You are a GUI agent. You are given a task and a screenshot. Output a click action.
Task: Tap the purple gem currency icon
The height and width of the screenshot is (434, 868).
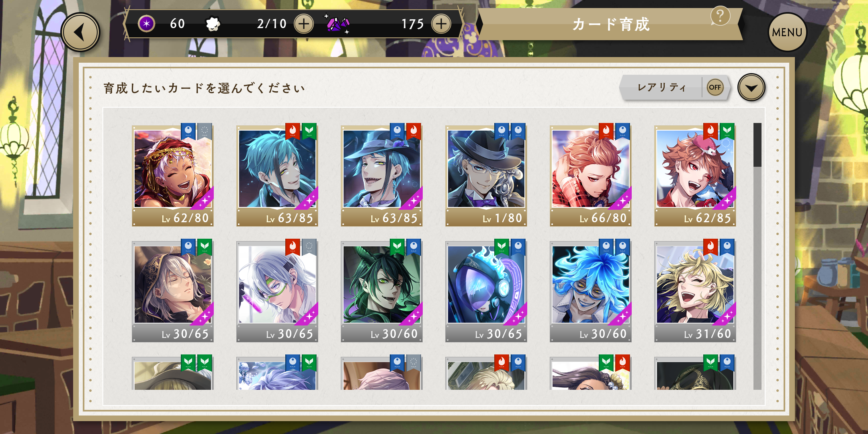(338, 24)
